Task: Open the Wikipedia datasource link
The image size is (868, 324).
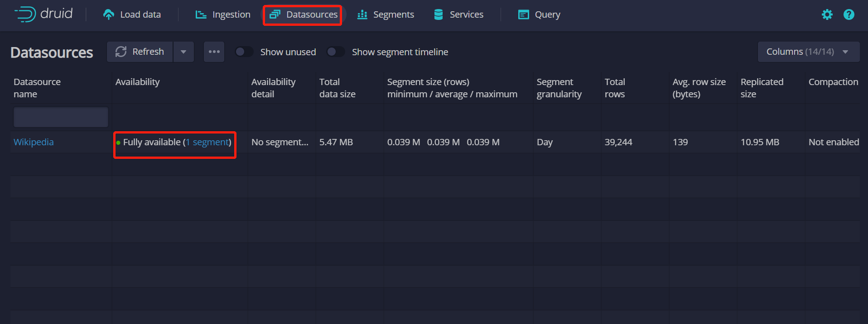Action: (34, 142)
